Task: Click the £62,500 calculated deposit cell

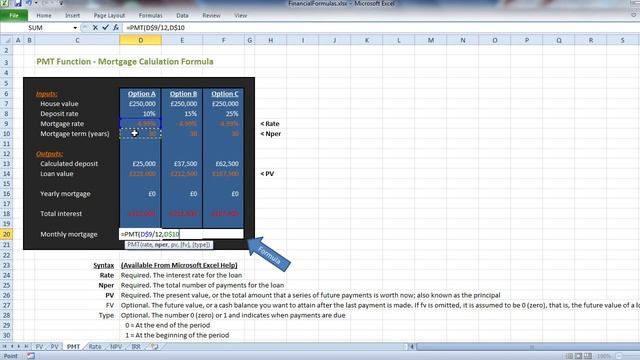Action: click(x=223, y=164)
